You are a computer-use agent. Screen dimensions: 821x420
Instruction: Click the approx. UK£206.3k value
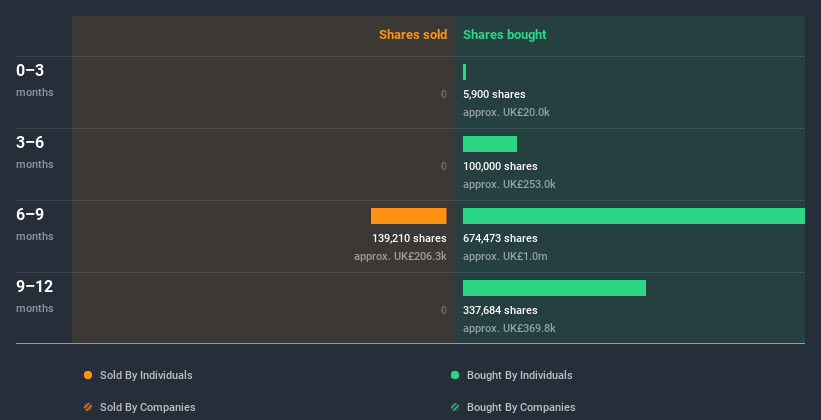[x=400, y=256]
